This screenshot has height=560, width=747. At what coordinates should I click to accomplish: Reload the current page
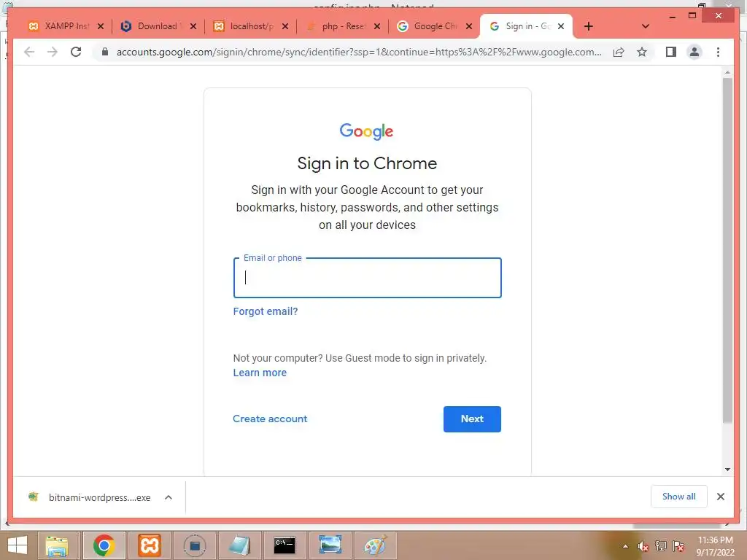(x=76, y=52)
